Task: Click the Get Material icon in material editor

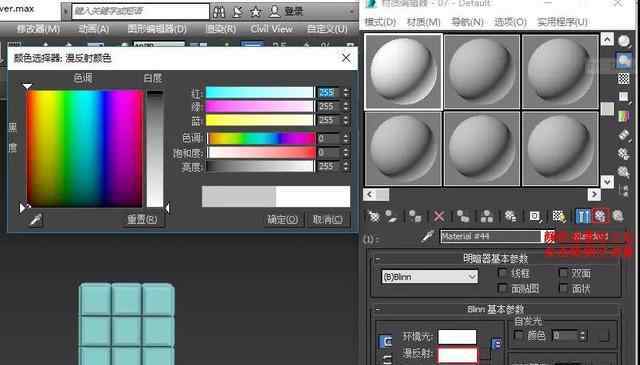Action: click(x=374, y=216)
